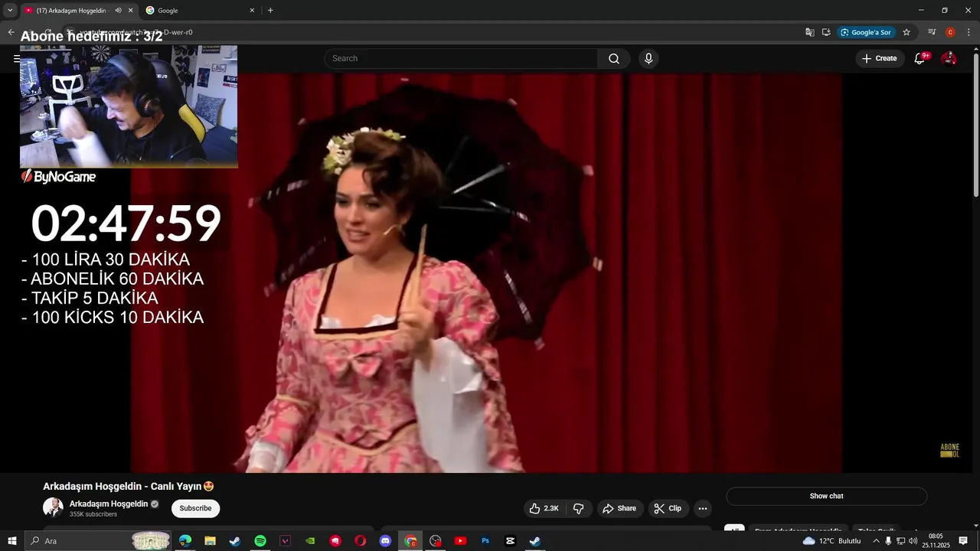Open File Explorer from the taskbar
This screenshot has height=551, width=980.
coord(210,541)
